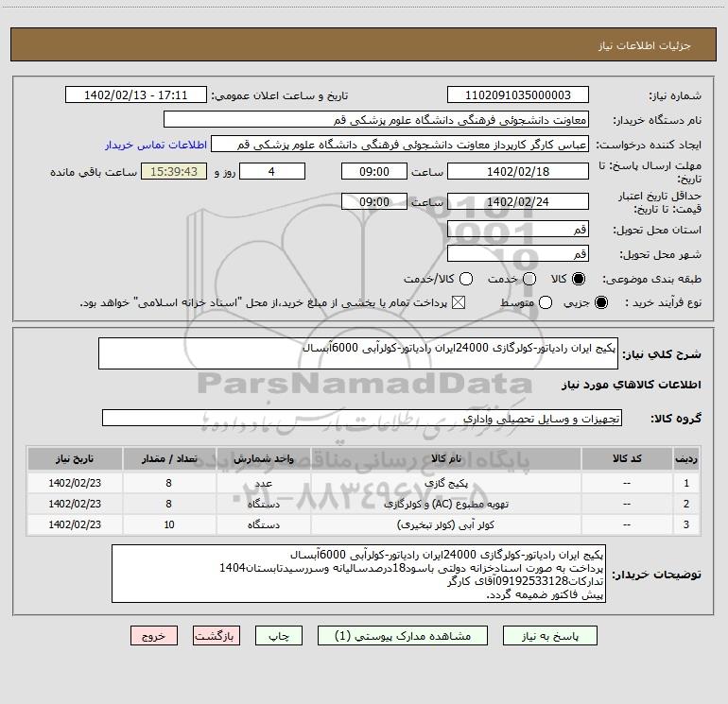Open 'مشاهده مدارک پیوستی (1)' attachments
Screen dimensions: 728x704
403,636
